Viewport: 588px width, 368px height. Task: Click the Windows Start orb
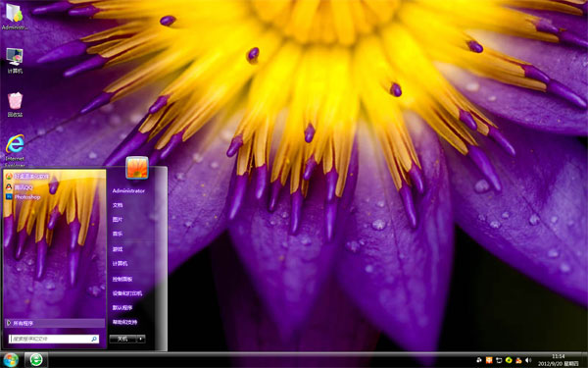click(x=11, y=360)
